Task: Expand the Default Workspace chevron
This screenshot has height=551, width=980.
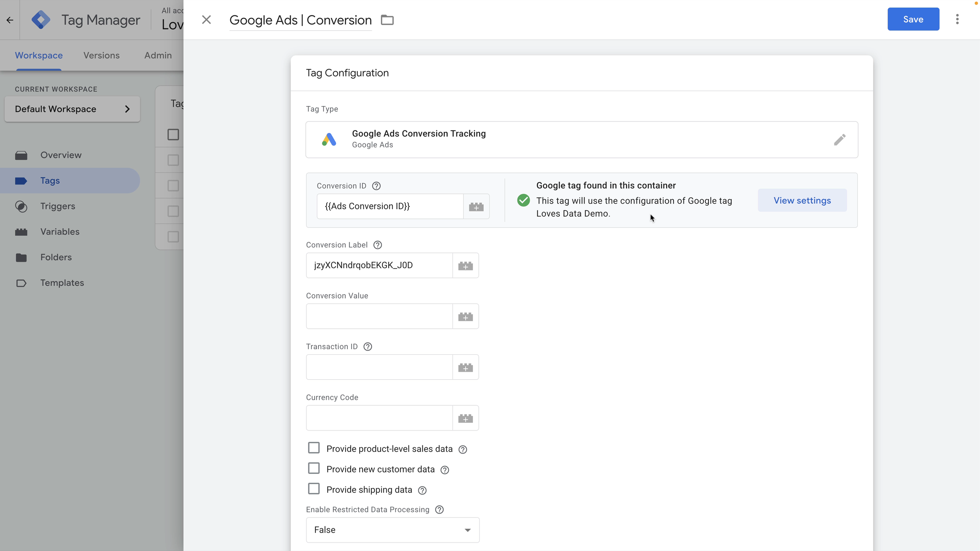Action: click(127, 109)
